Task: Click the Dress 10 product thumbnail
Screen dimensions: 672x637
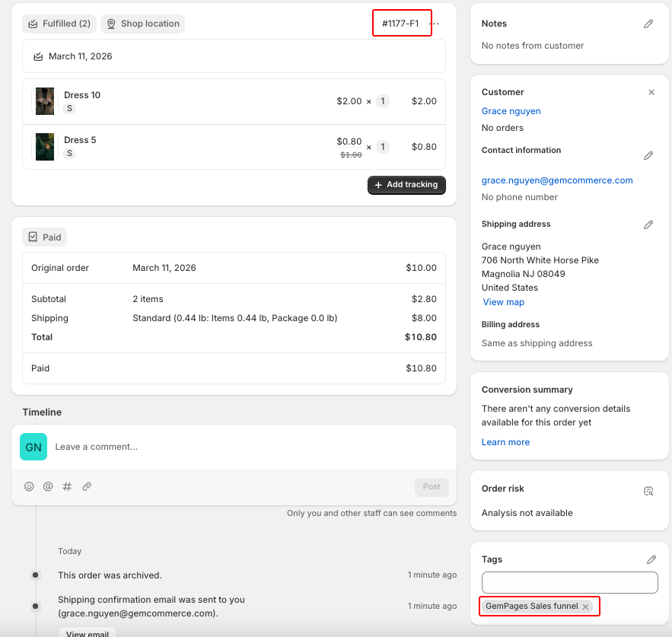Action: (x=45, y=101)
